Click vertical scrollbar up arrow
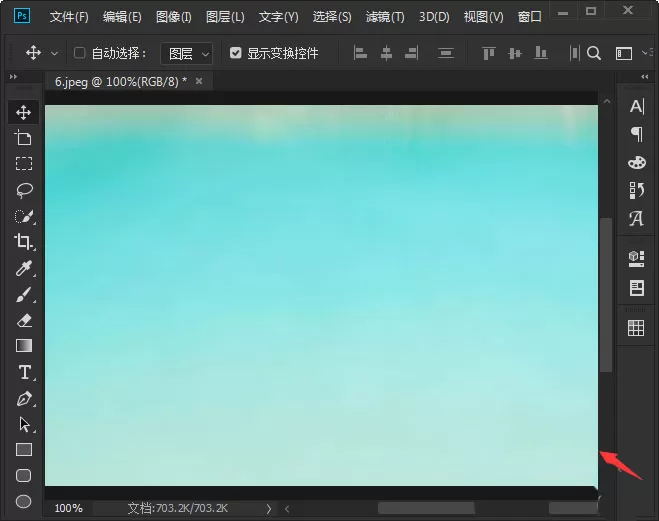Viewport: 659px width, 521px height. (606, 101)
